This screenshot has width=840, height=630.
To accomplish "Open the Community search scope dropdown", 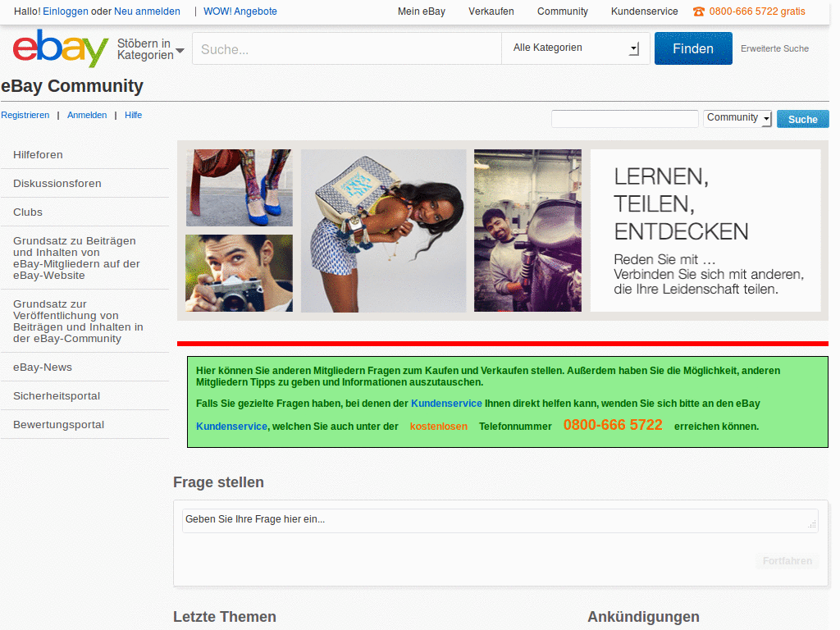I will [737, 118].
